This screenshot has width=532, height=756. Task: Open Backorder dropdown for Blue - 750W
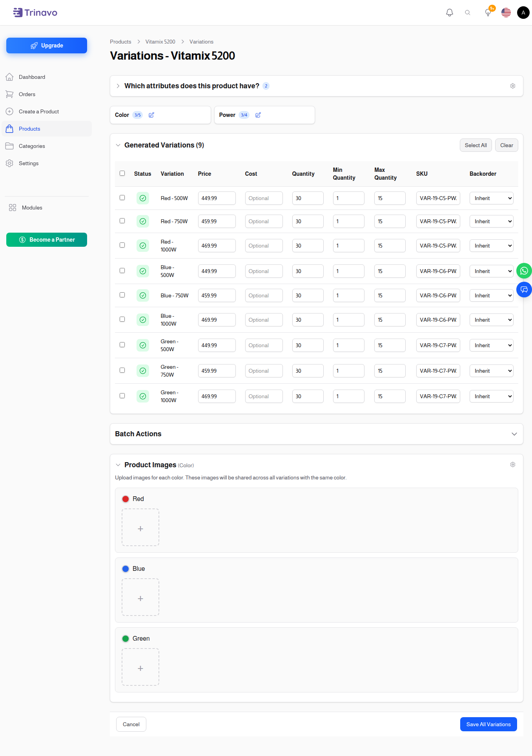(492, 295)
